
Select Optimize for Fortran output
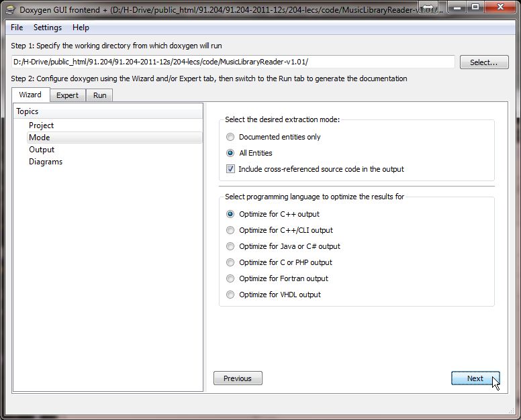coord(277,278)
